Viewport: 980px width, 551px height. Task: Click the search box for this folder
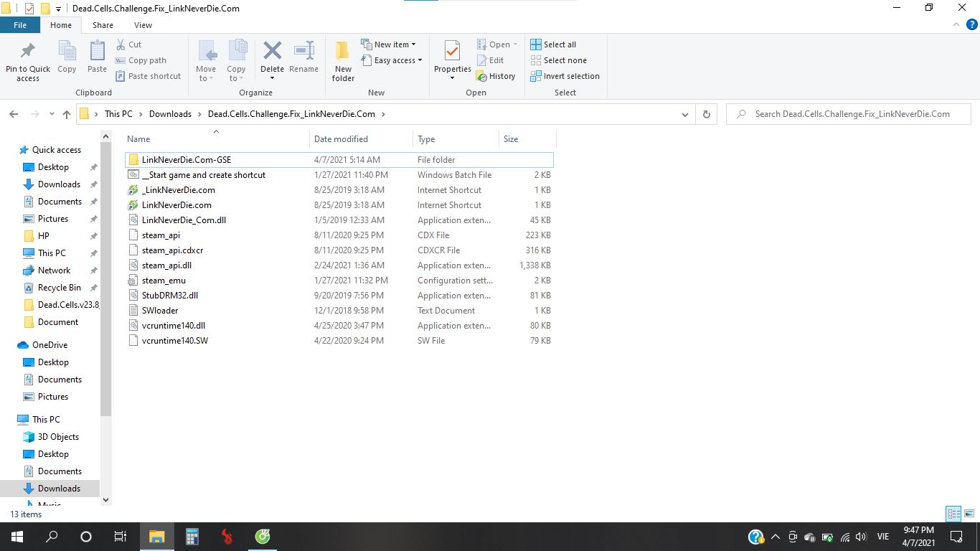pos(852,114)
